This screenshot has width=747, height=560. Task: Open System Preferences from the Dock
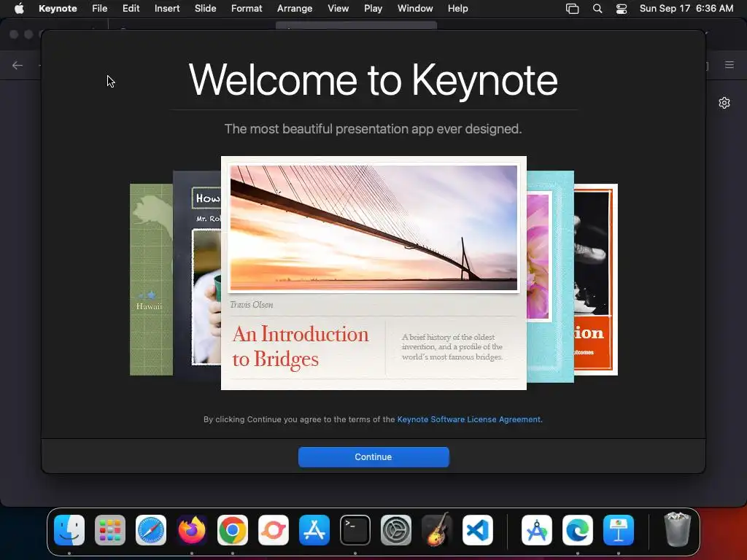pos(396,530)
